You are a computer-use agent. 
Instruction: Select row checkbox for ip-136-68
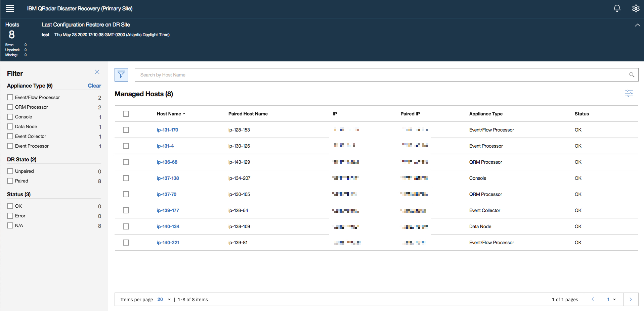pyautogui.click(x=126, y=162)
